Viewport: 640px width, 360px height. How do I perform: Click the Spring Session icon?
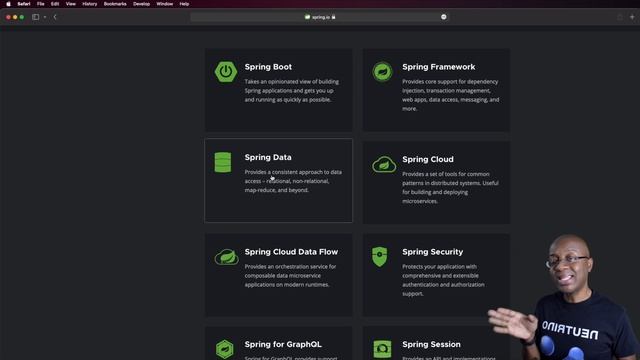(382, 349)
